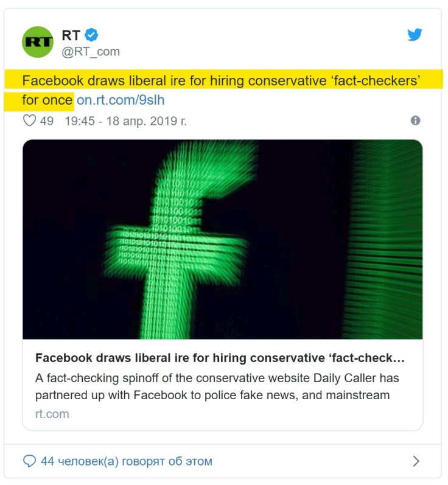This screenshot has height=485, width=448.
Task: Click the rt.com domain in the card
Action: (52, 414)
